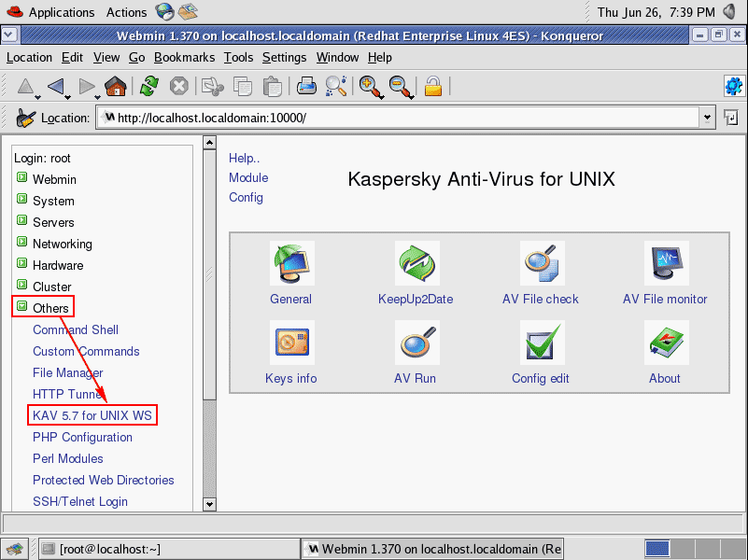Zoom out using the magnifier minus

pyautogui.click(x=400, y=86)
